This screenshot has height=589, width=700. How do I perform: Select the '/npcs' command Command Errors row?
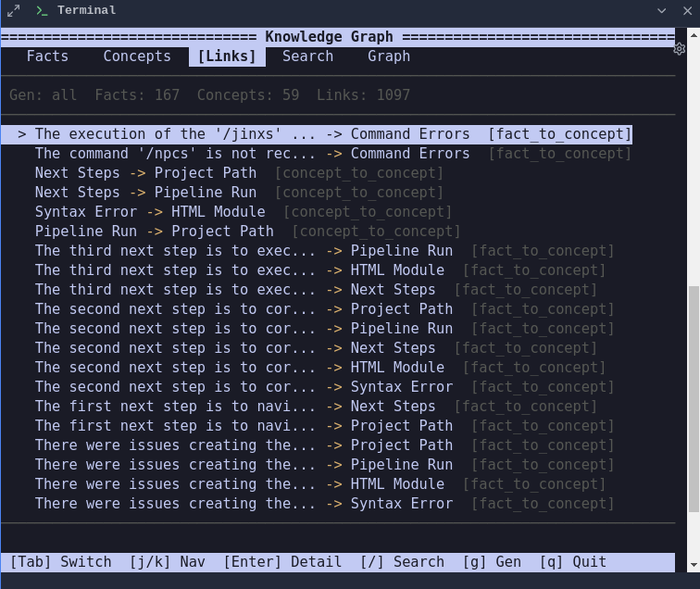point(332,154)
